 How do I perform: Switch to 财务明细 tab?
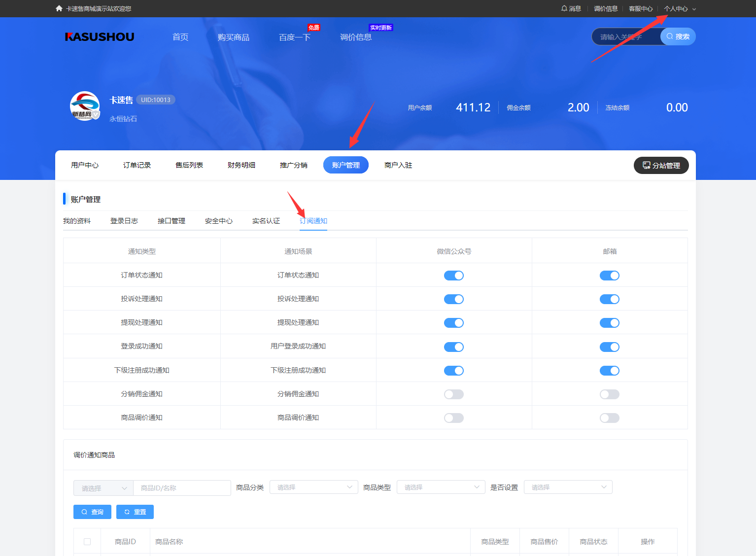pos(241,165)
